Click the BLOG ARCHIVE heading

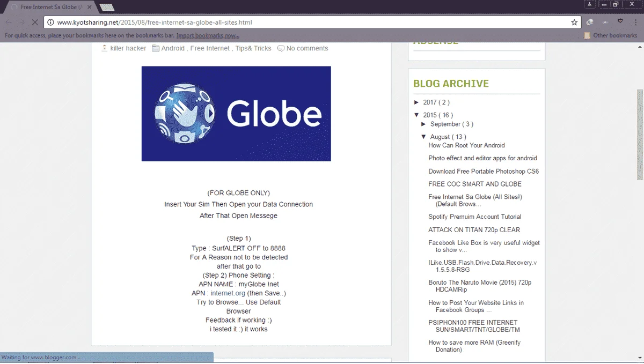pyautogui.click(x=451, y=84)
